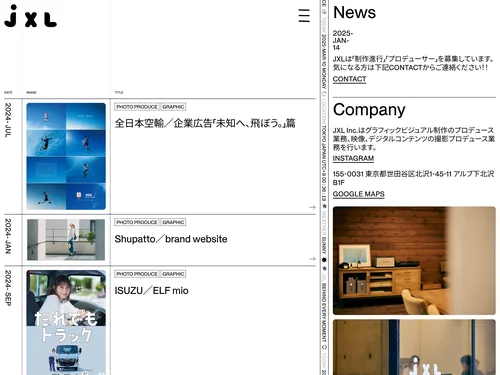Click the DATE column header
Viewport: 500px width, 375px height.
(x=8, y=92)
